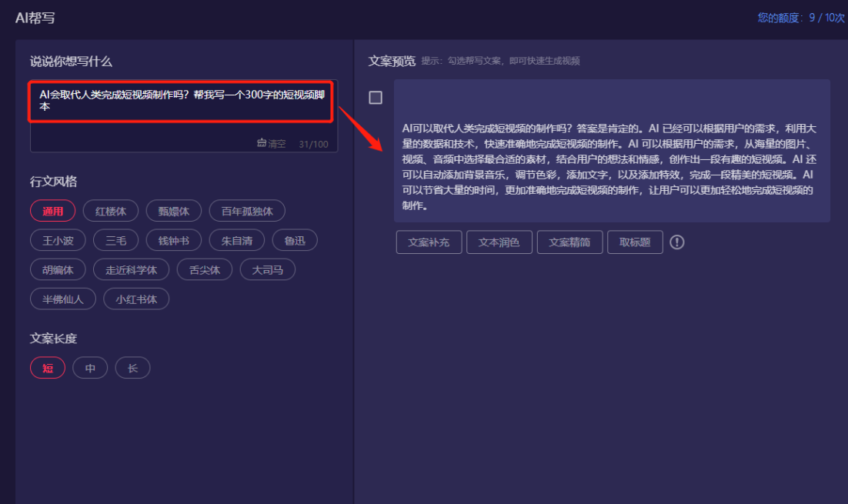Select the 短 length option
Image resolution: width=848 pixels, height=504 pixels.
coord(48,368)
